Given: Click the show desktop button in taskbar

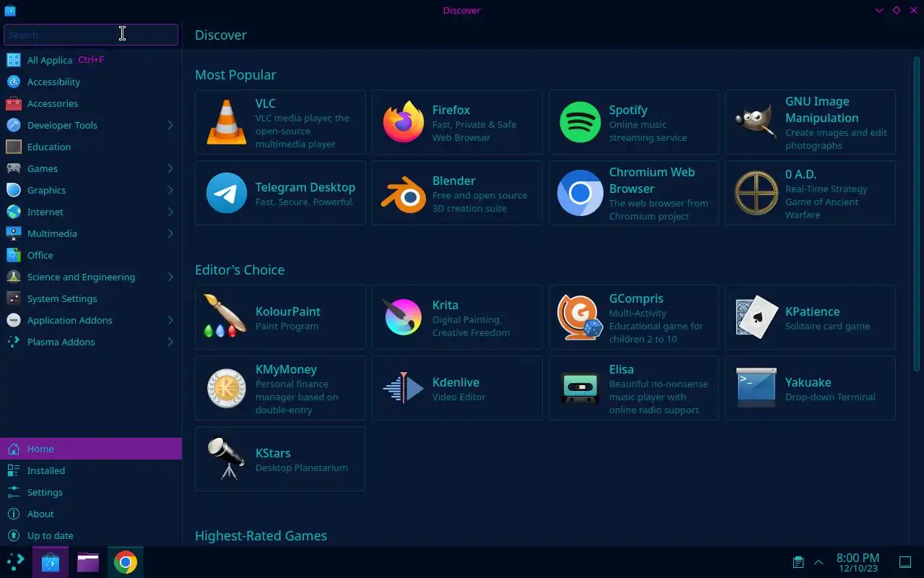Looking at the screenshot, I should (x=905, y=562).
